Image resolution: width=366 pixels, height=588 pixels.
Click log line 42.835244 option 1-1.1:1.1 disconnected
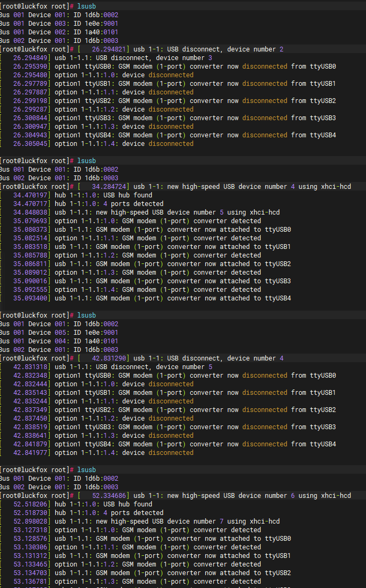[97, 402]
